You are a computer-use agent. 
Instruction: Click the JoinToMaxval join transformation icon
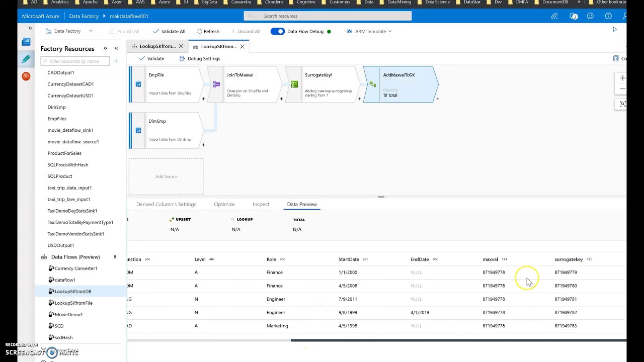[x=216, y=84]
